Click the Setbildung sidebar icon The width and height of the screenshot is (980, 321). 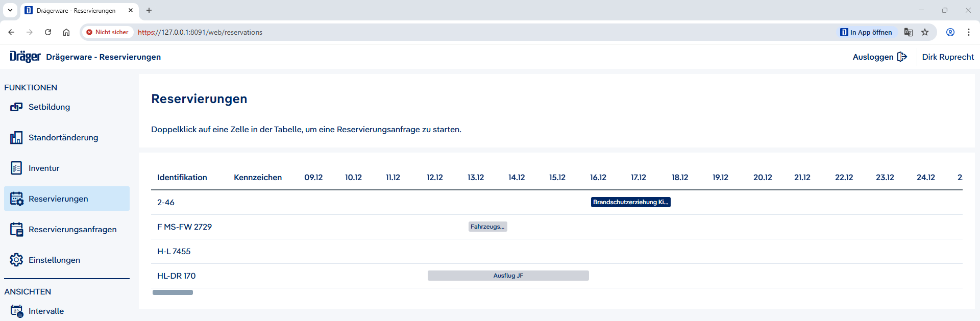[16, 107]
